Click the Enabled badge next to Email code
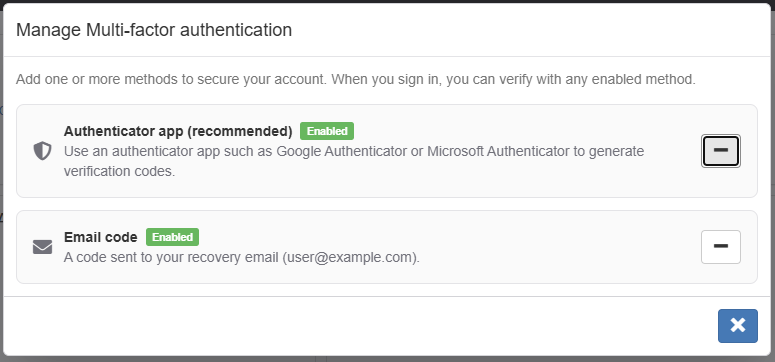The image size is (775, 362). tap(172, 237)
